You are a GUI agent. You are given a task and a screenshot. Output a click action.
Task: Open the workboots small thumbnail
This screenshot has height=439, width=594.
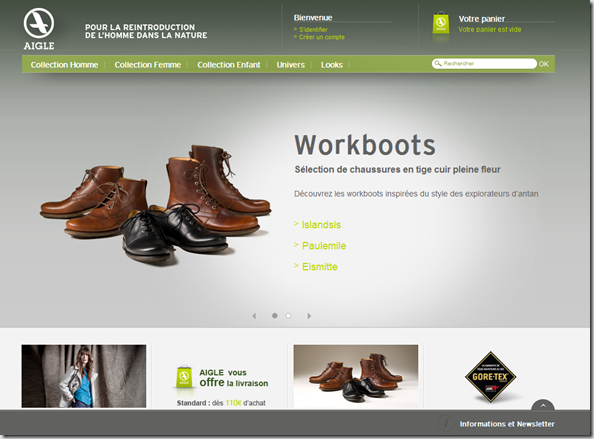click(x=356, y=376)
